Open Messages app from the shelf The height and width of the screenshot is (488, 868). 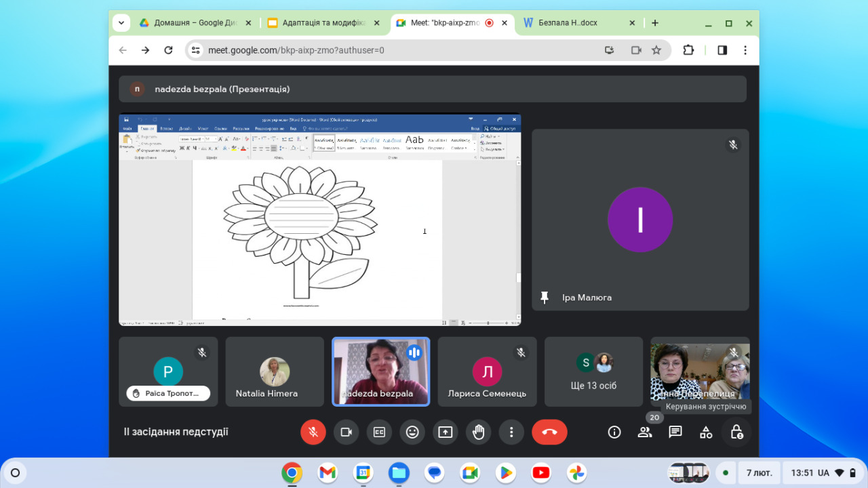click(435, 472)
